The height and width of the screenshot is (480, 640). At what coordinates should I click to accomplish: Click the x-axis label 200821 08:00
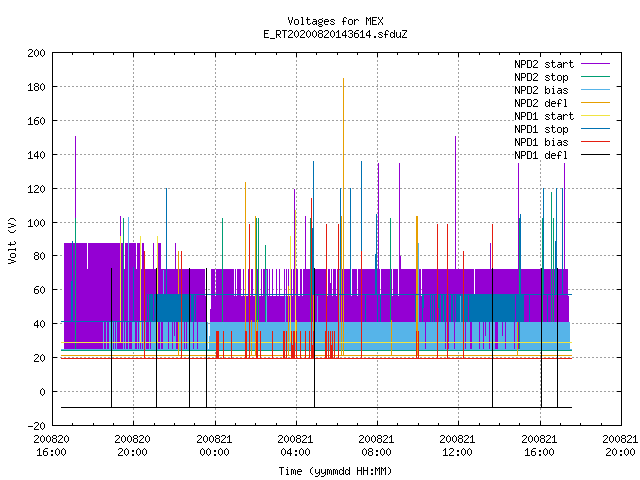click(376, 446)
